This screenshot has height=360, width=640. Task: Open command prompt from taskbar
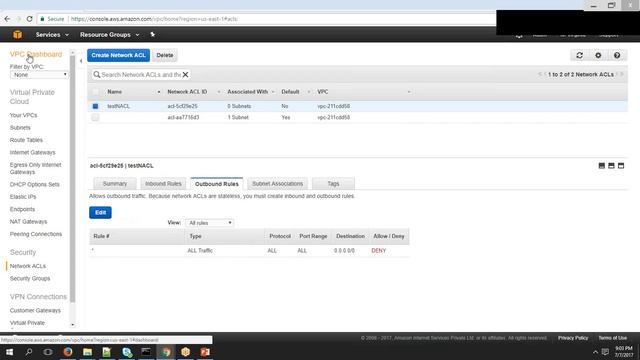click(146, 352)
